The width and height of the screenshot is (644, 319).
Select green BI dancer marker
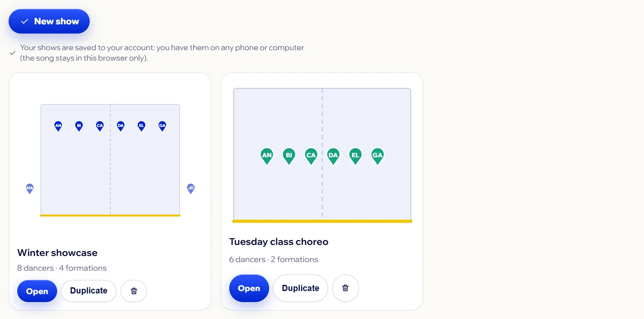289,156
